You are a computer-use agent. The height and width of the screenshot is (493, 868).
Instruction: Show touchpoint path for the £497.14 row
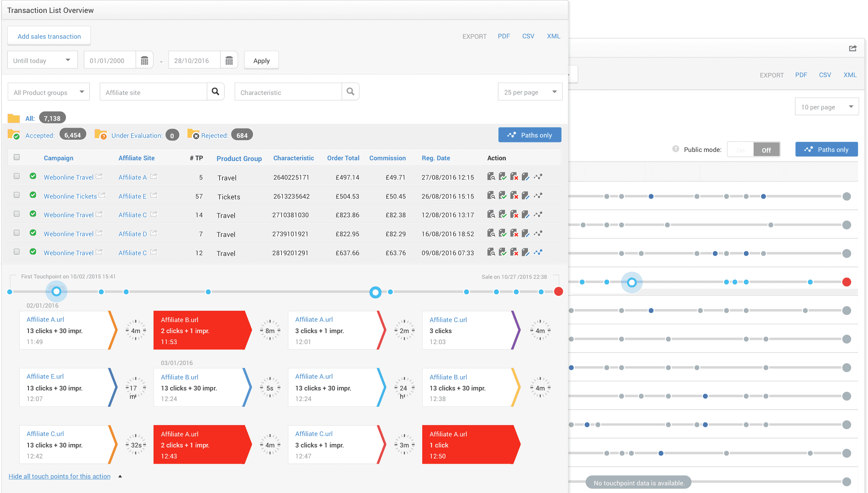[x=538, y=177]
